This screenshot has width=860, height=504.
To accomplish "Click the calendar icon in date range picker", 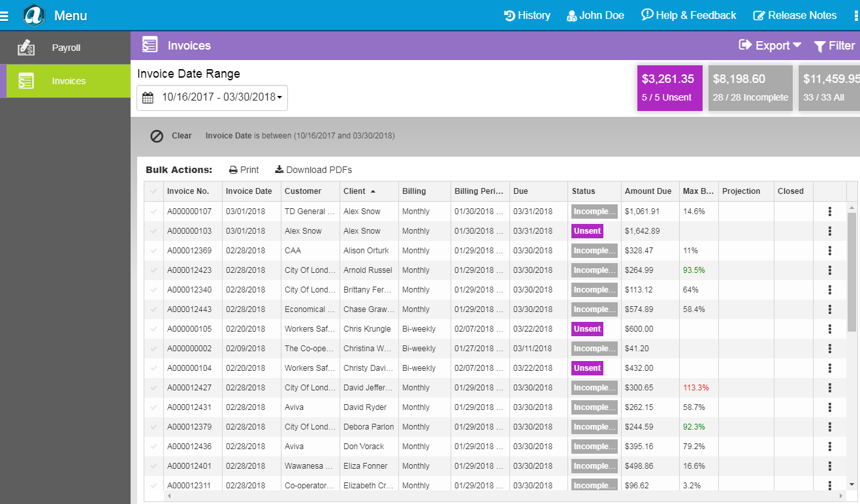I will [x=148, y=97].
